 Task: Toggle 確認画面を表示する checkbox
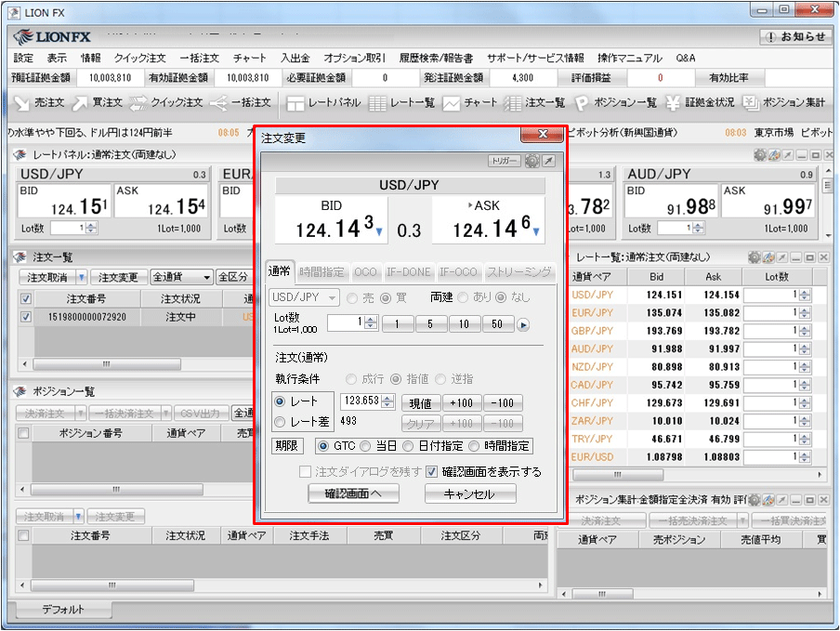[x=432, y=472]
